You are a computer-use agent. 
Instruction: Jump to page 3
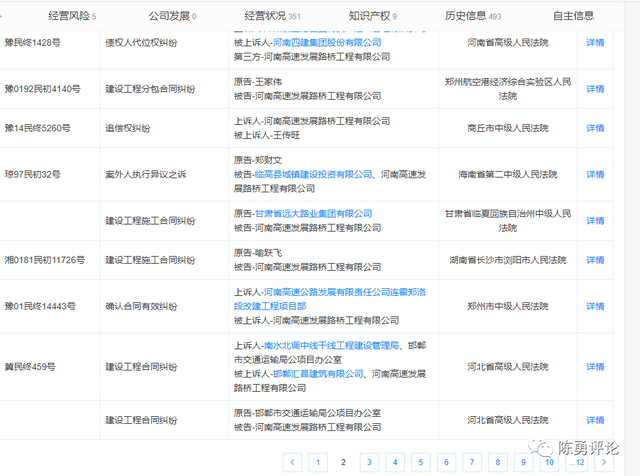click(369, 462)
